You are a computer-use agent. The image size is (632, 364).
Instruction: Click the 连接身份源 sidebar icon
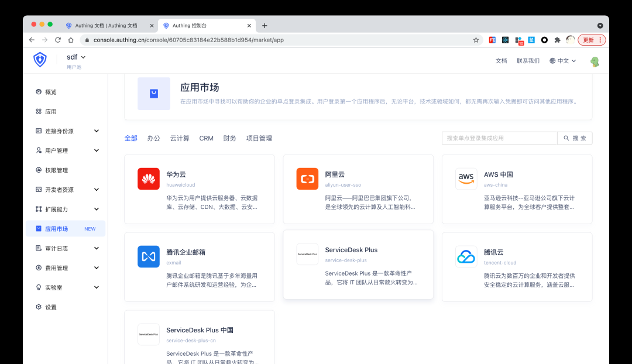39,131
